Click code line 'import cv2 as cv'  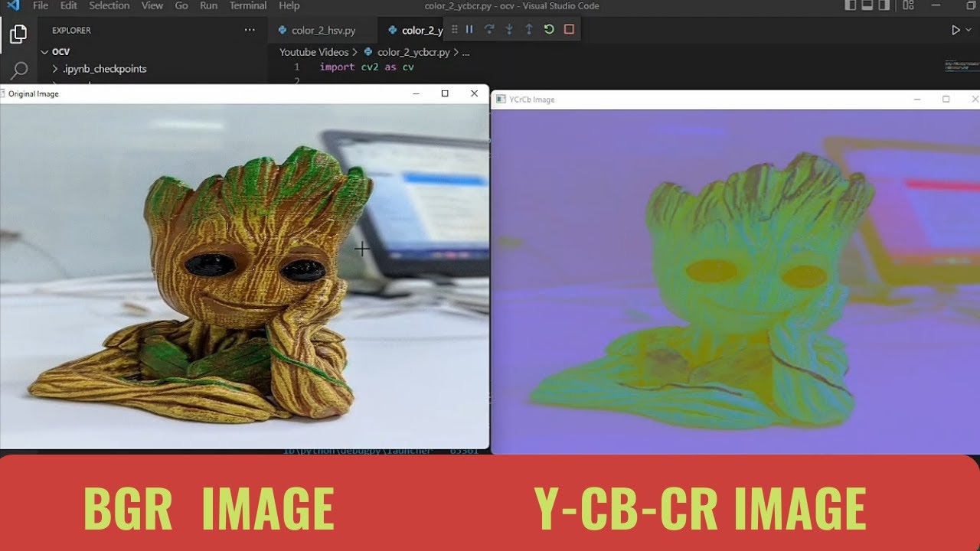pos(367,67)
